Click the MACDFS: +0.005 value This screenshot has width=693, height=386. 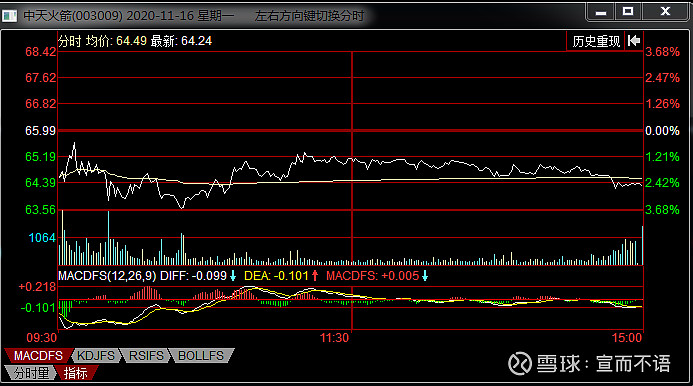[373, 276]
